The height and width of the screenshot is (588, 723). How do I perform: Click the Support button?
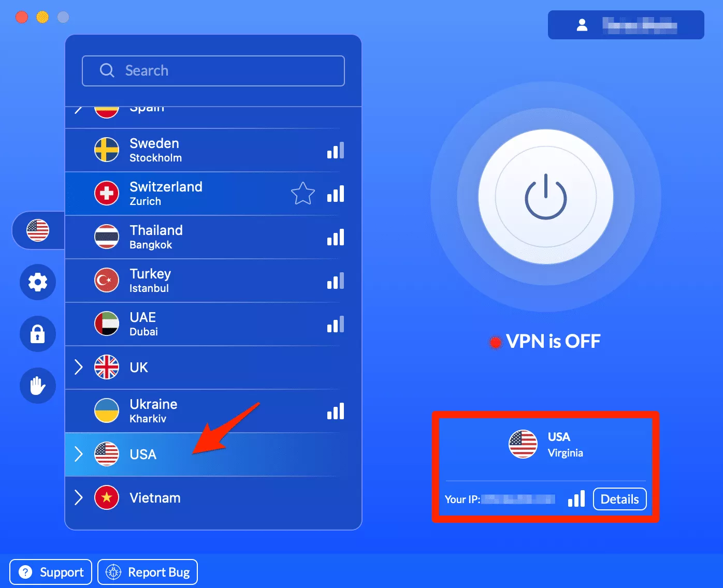51,572
